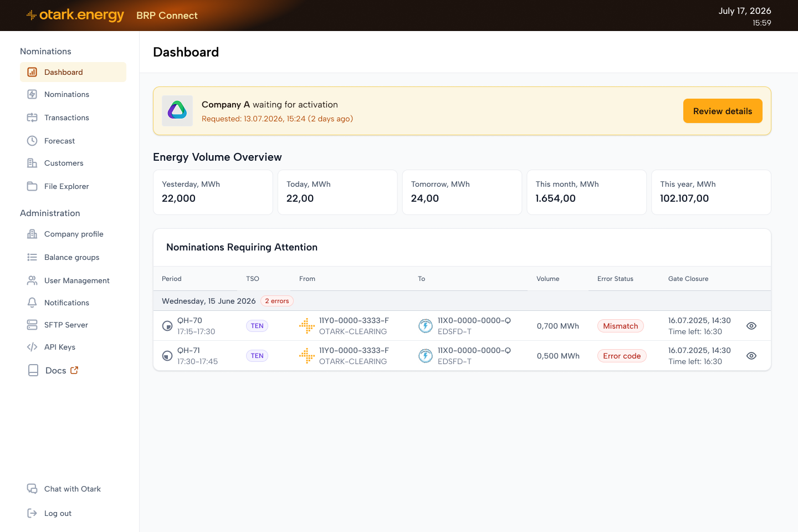Click the Transactions icon

click(32, 117)
